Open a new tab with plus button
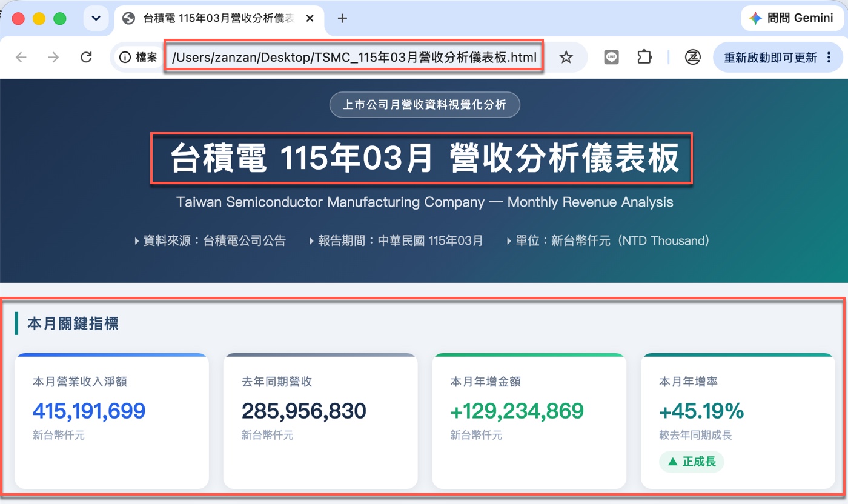The width and height of the screenshot is (848, 504). point(342,18)
